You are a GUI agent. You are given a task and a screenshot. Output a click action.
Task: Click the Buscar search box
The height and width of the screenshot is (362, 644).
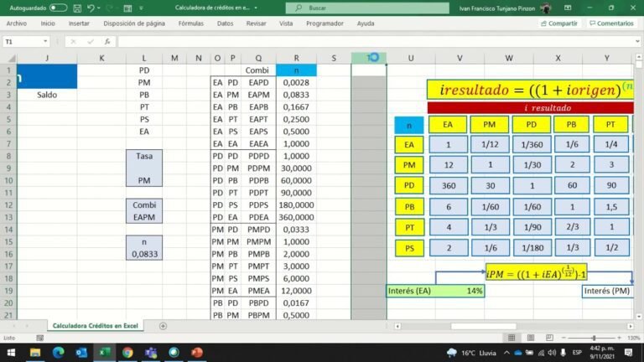pyautogui.click(x=367, y=8)
